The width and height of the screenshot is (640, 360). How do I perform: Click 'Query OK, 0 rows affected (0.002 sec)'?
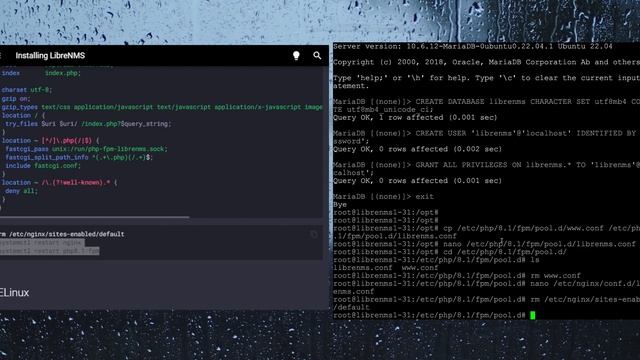click(417, 149)
